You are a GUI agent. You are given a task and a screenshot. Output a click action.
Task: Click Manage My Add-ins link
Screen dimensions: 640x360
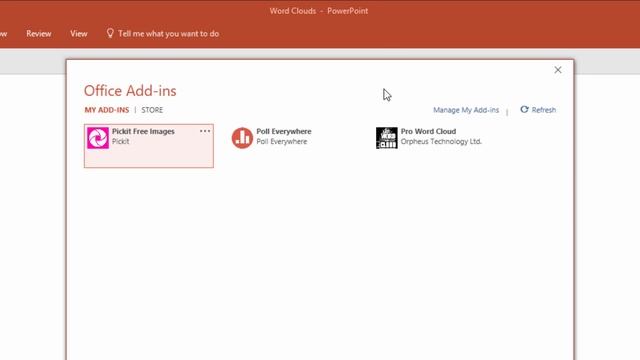click(x=466, y=110)
